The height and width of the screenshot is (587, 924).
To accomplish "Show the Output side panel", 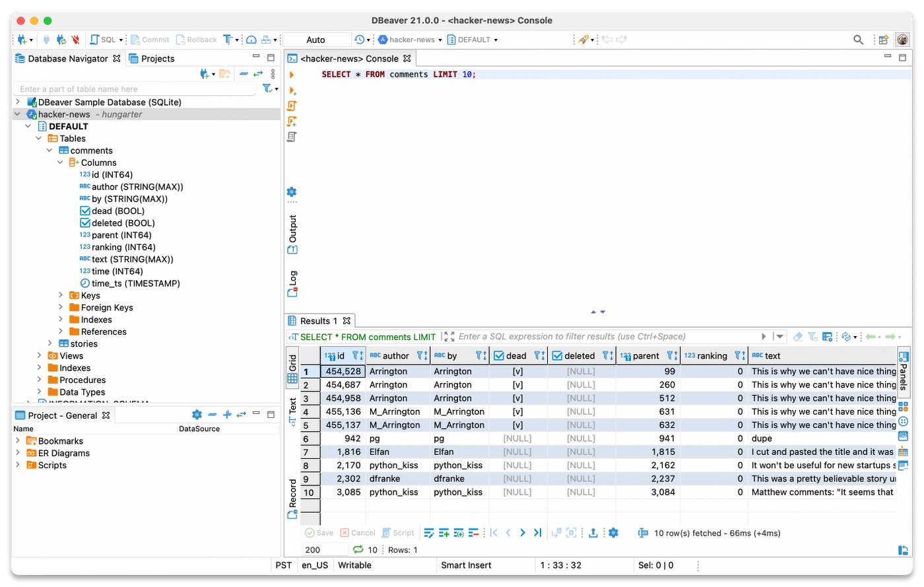I will click(x=292, y=234).
